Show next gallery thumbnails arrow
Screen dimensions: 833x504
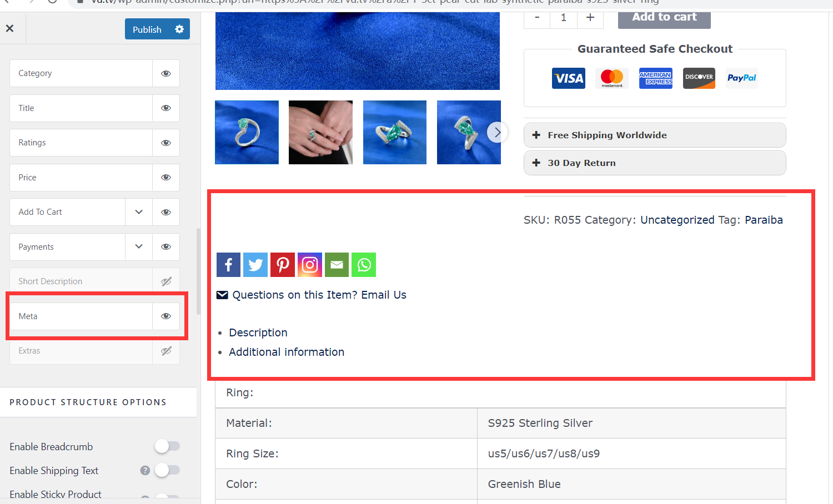[x=498, y=132]
